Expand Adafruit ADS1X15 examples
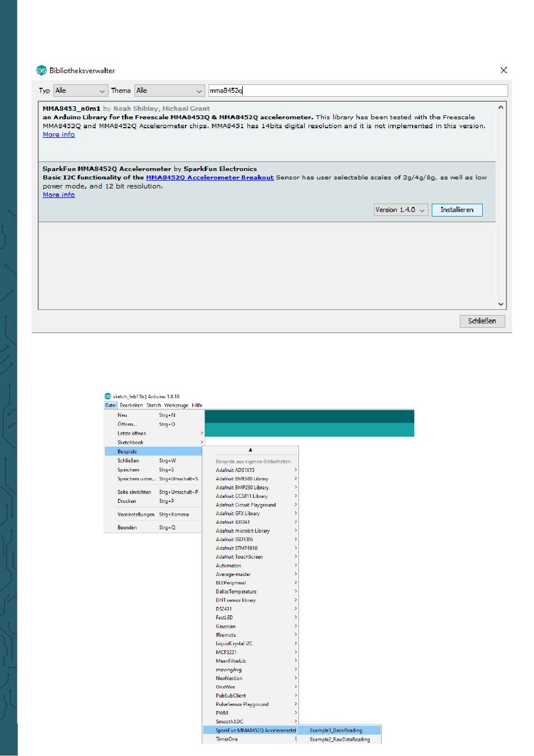Image resolution: width=534 pixels, height=756 pixels. click(251, 470)
